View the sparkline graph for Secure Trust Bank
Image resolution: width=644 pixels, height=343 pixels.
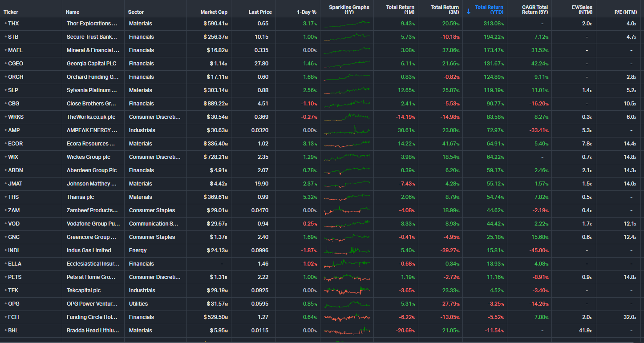point(347,37)
